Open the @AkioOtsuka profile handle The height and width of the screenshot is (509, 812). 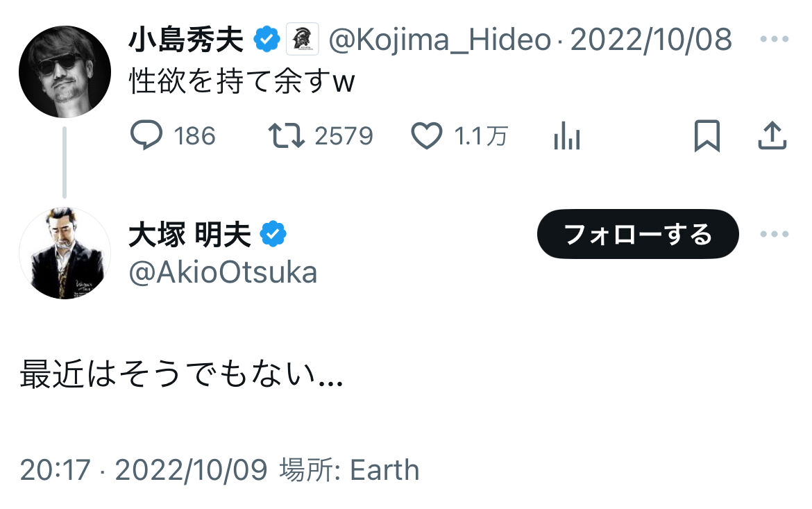click(x=223, y=273)
